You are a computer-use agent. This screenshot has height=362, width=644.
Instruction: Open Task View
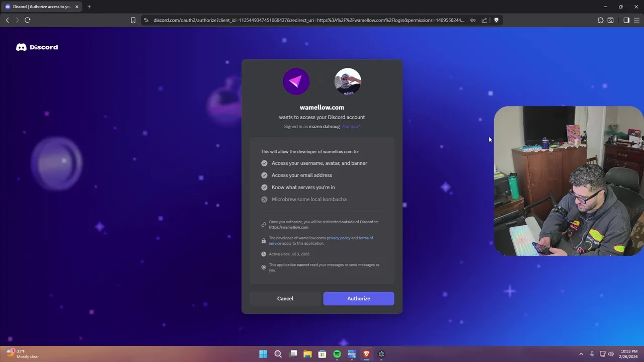point(293,354)
